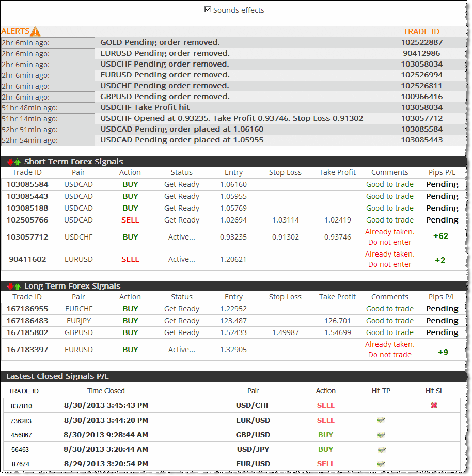Viewport: 472px width, 476px height.
Task: Click 'Good to trade' for trade 103085584
Action: coord(390,184)
